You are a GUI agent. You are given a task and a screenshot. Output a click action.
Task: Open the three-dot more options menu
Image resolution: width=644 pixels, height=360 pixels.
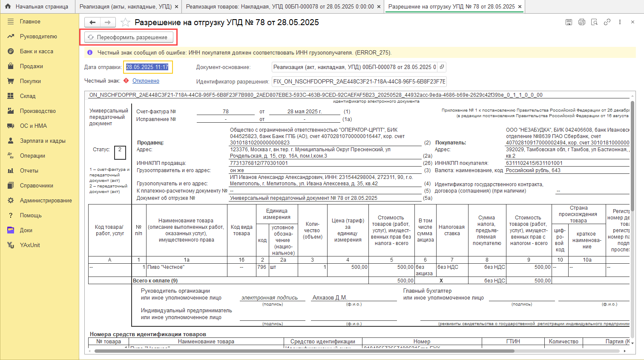[620, 22]
